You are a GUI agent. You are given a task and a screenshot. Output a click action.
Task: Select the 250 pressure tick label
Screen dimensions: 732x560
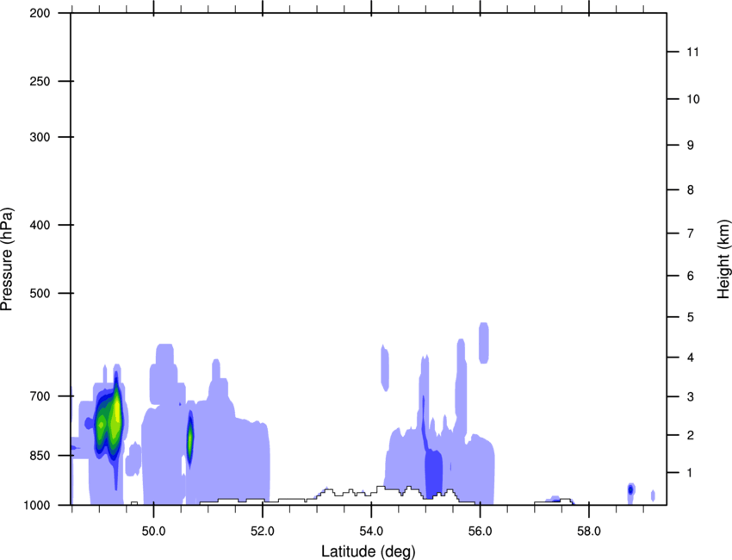tap(40, 81)
